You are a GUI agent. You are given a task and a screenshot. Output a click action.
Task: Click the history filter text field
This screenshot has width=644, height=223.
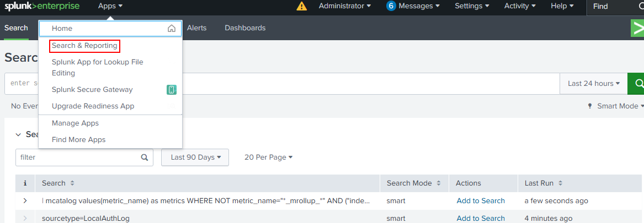point(76,157)
